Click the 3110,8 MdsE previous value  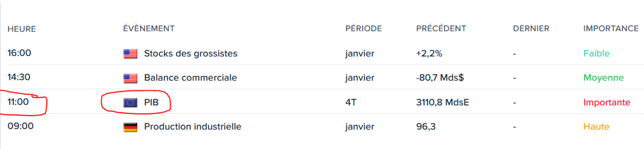click(442, 102)
